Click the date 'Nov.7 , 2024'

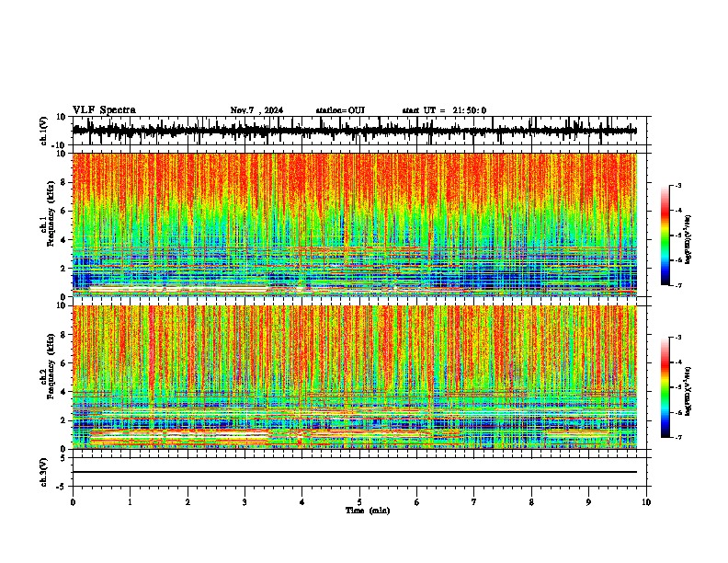pyautogui.click(x=256, y=110)
